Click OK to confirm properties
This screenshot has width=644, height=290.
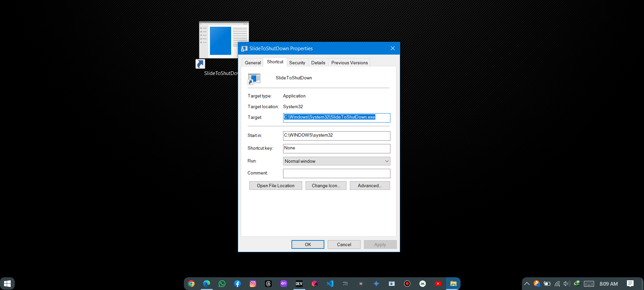point(308,244)
